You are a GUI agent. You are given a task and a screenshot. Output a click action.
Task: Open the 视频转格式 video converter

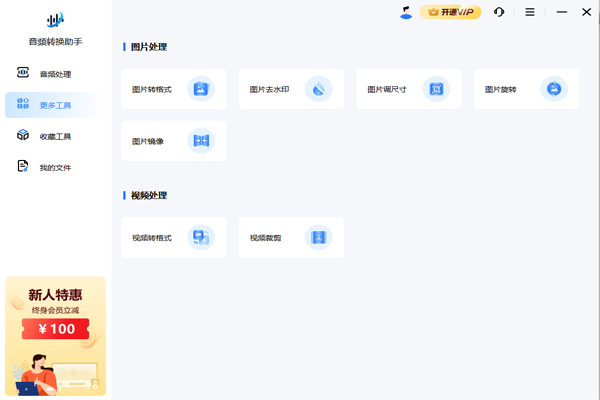click(x=173, y=238)
